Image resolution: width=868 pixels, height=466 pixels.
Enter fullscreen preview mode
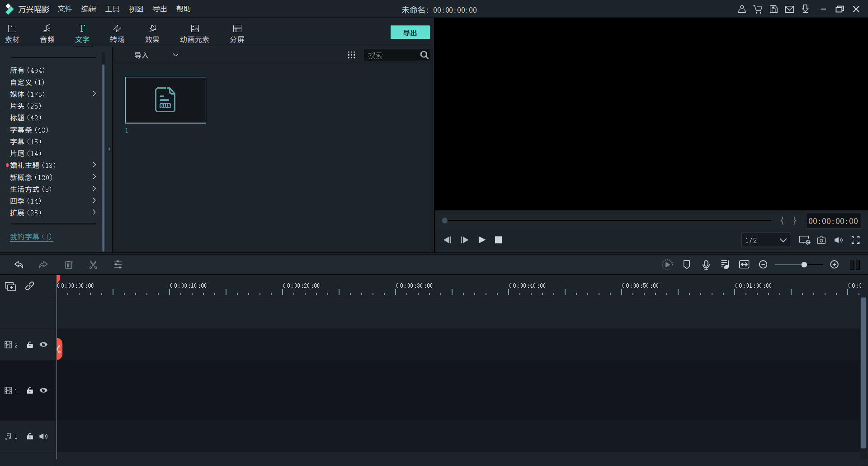[855, 240]
